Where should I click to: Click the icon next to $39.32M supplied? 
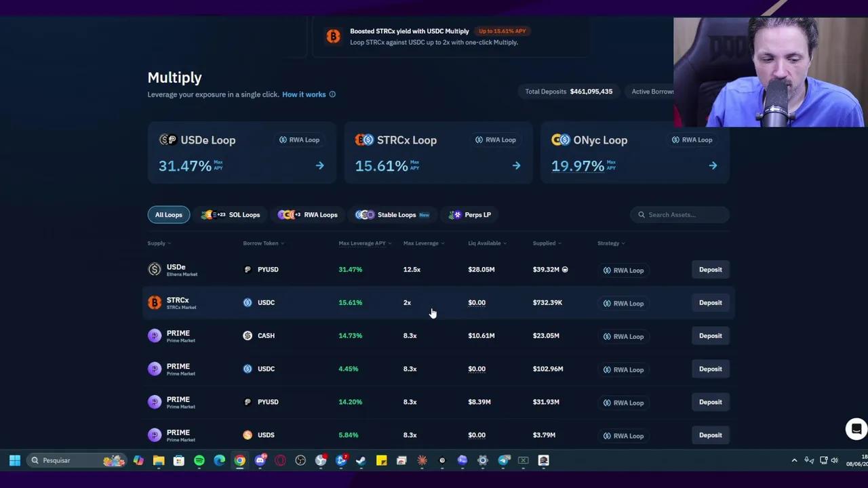pyautogui.click(x=565, y=270)
